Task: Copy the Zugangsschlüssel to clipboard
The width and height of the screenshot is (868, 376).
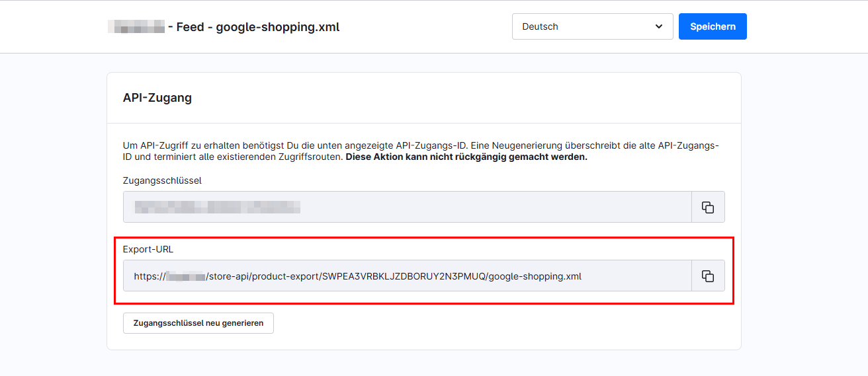Action: pyautogui.click(x=708, y=207)
